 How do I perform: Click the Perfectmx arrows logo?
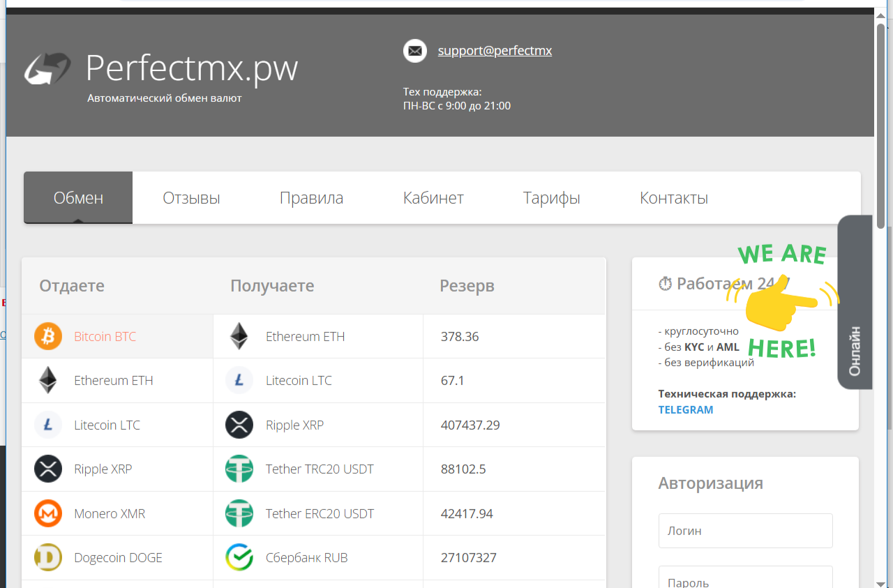point(47,68)
